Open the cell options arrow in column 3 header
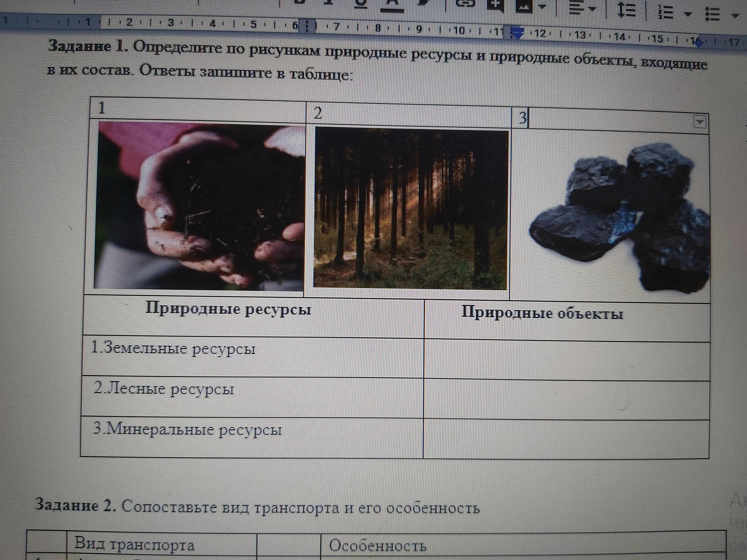747x560 pixels. [x=699, y=121]
